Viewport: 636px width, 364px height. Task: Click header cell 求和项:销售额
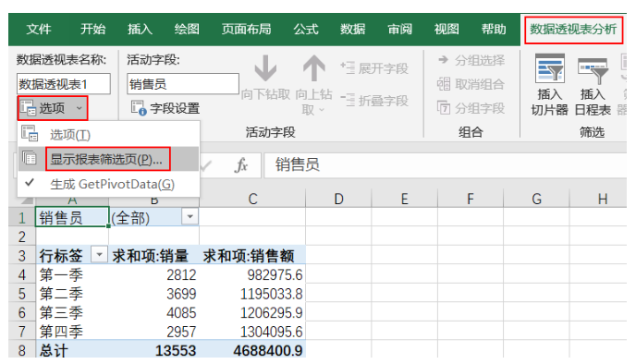click(252, 255)
